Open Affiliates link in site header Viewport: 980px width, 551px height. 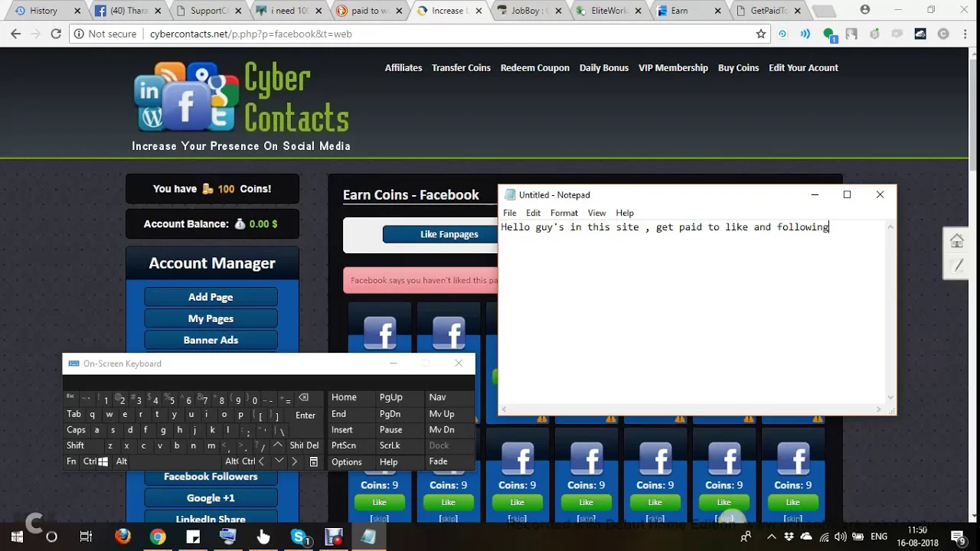click(403, 67)
